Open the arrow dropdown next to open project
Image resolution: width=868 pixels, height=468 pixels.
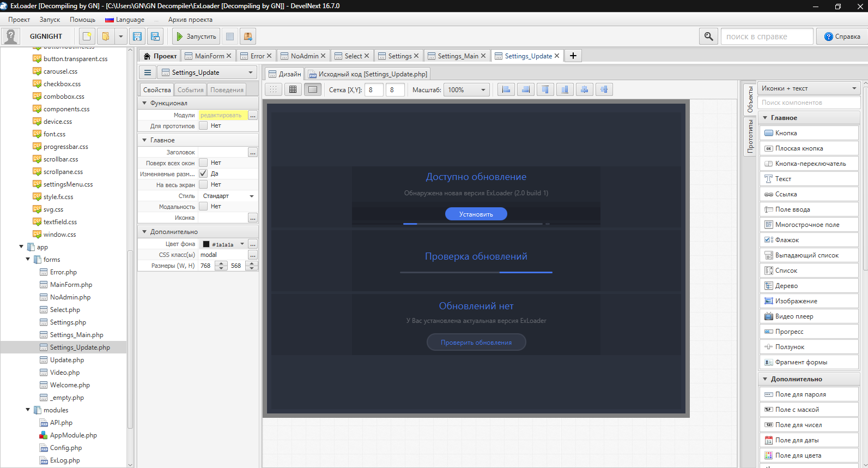[x=121, y=37]
